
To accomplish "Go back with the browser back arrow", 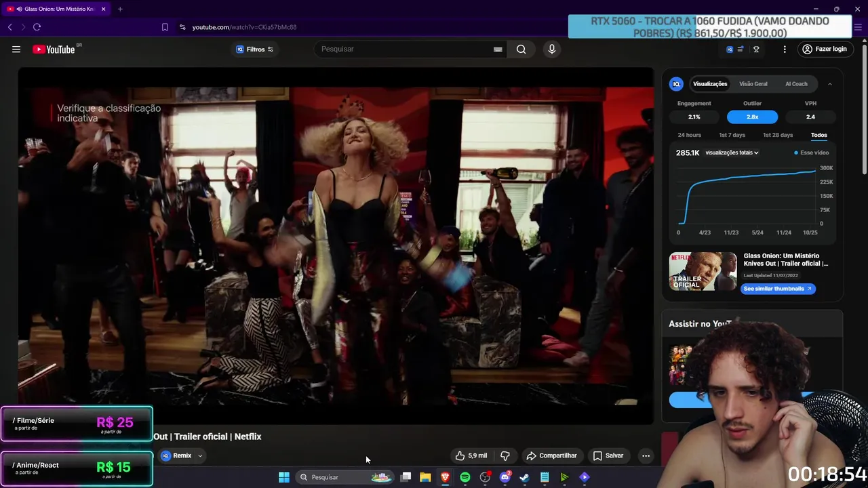I will [x=10, y=27].
